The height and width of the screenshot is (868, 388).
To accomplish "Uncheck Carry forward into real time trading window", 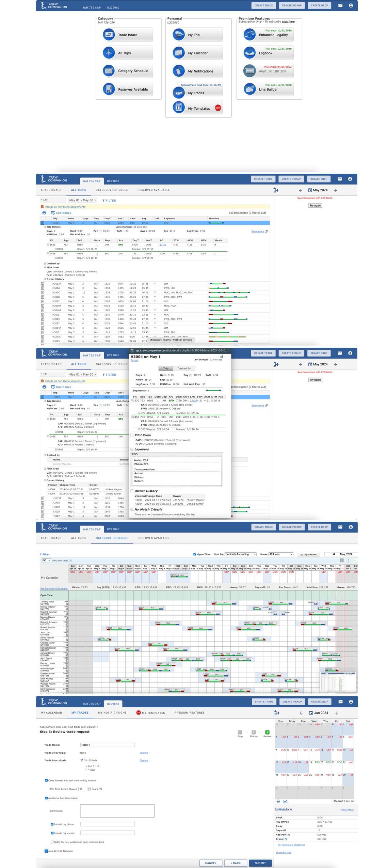I will click(46, 780).
